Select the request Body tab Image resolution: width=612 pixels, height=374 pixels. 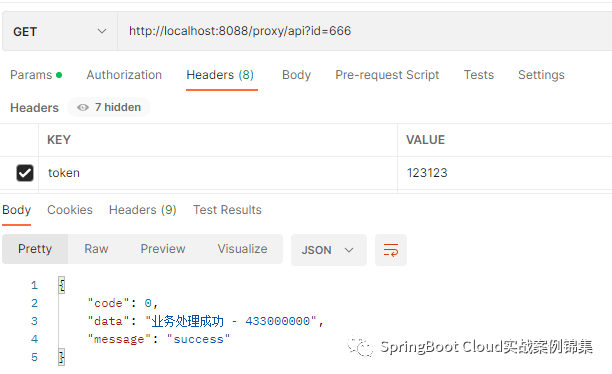point(296,75)
